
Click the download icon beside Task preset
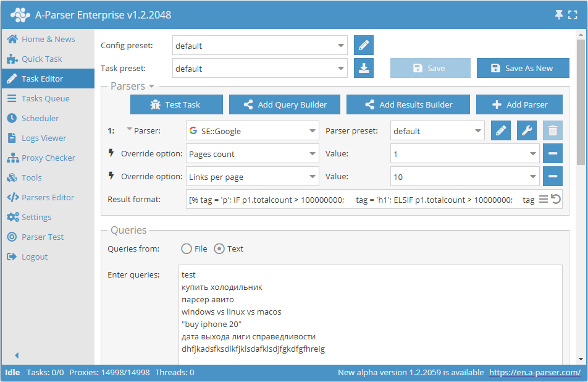click(x=364, y=69)
